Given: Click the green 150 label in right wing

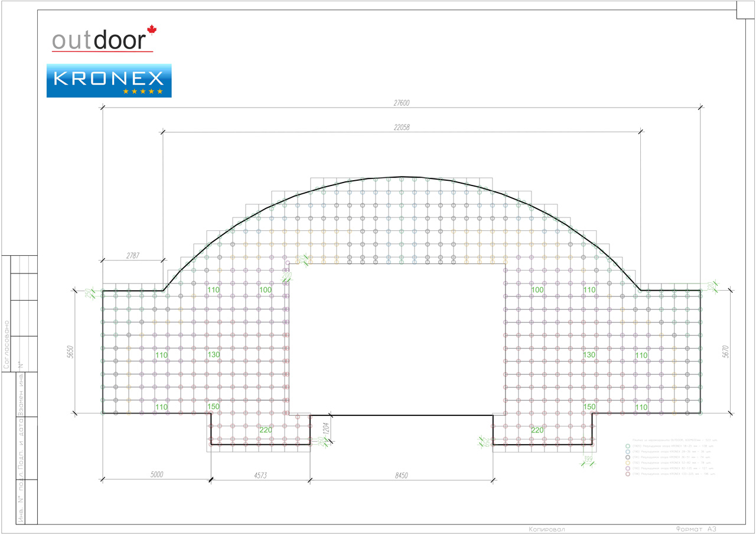Looking at the screenshot, I should (x=589, y=407).
